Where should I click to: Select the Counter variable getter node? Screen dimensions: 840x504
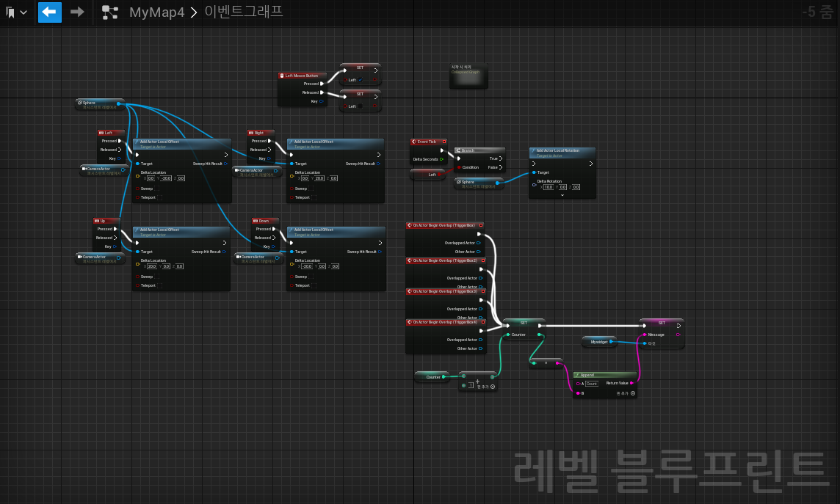pyautogui.click(x=432, y=377)
